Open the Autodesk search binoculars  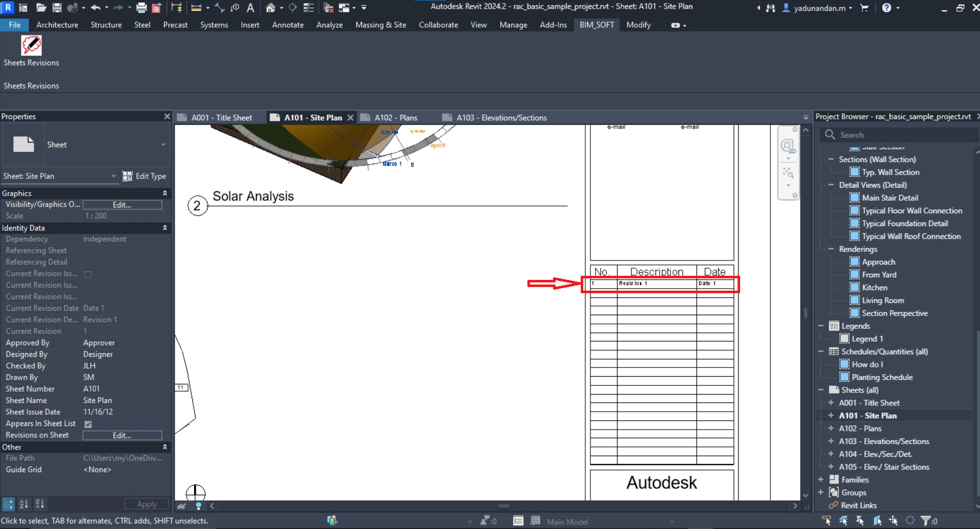click(x=770, y=8)
